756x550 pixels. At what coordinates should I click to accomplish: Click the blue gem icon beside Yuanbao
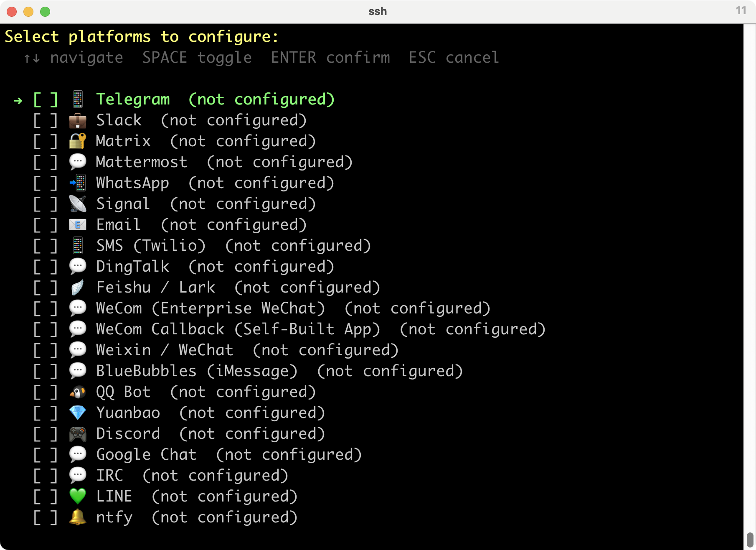pyautogui.click(x=78, y=413)
